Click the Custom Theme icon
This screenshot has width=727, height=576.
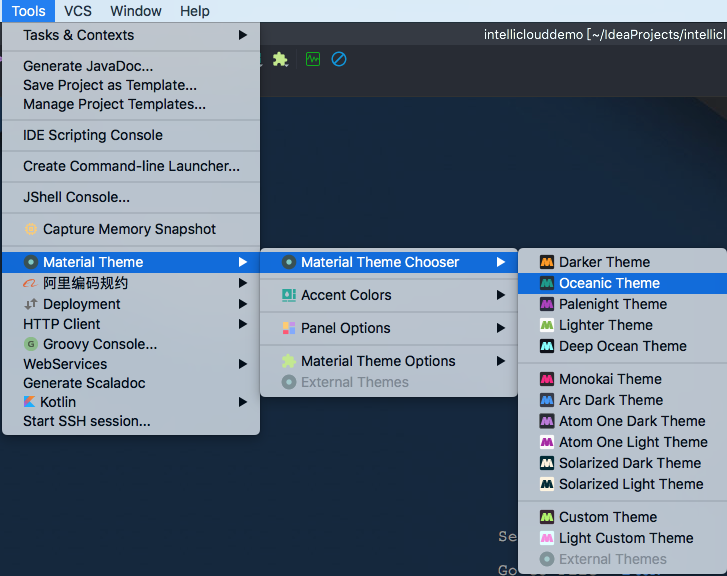coord(547,517)
